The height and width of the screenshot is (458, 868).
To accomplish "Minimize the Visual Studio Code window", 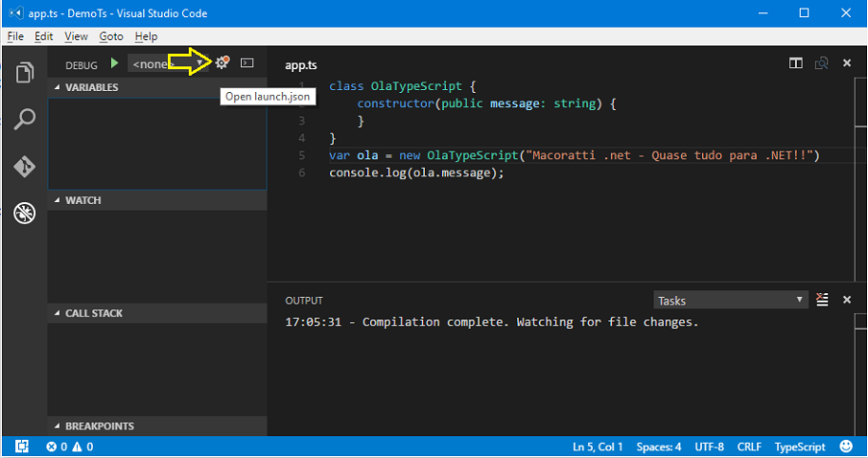I will 762,12.
